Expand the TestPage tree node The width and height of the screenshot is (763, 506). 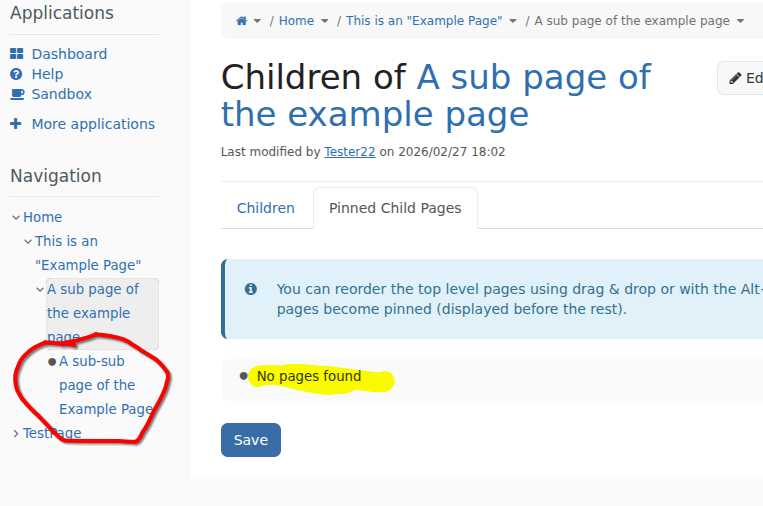point(16,433)
